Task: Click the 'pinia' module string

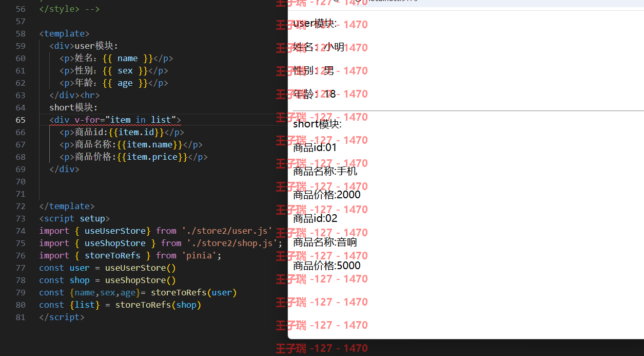Action: click(x=199, y=255)
